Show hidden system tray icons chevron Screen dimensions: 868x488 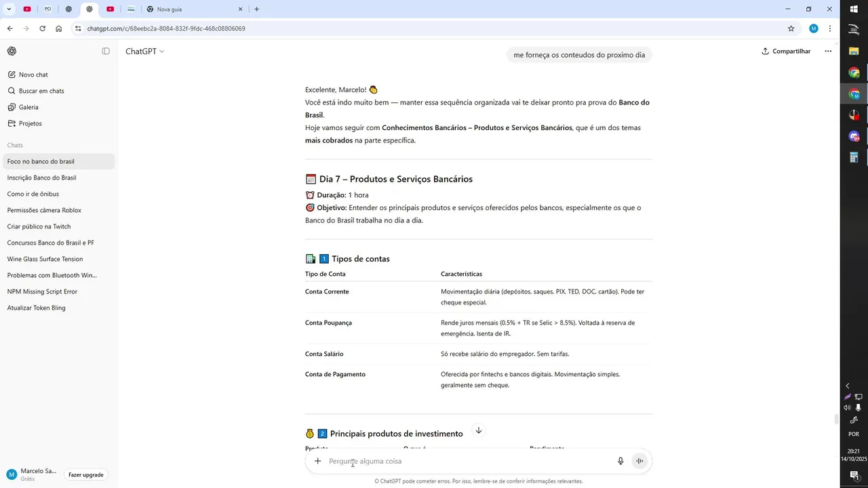pos(848,386)
